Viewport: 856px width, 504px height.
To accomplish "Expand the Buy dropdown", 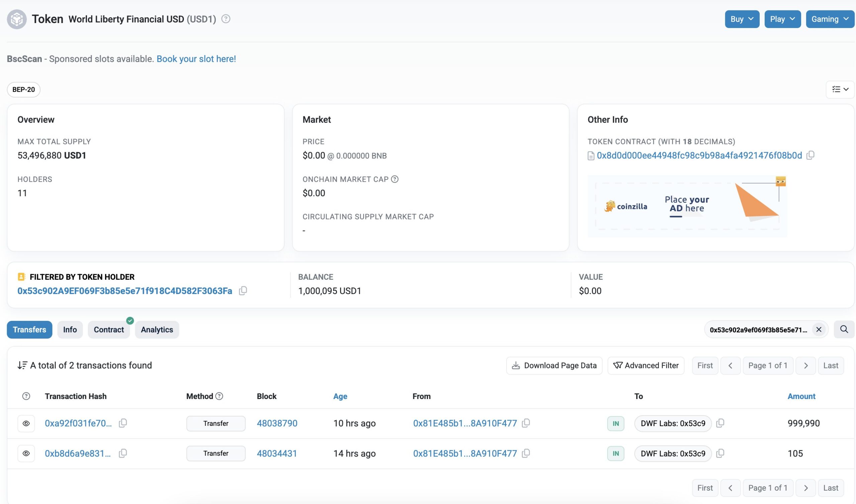I will tap(742, 19).
